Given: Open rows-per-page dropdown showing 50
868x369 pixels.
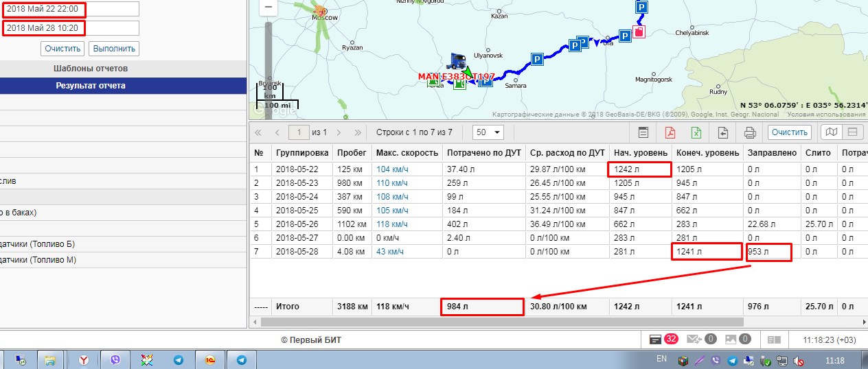Looking at the screenshot, I should point(489,132).
